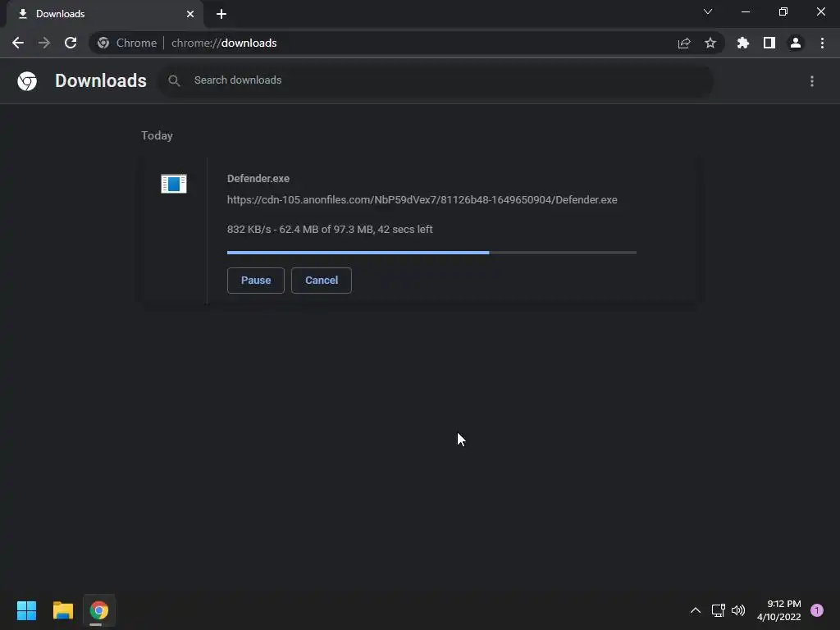
Task: Select the Downloads tab
Action: [105, 14]
